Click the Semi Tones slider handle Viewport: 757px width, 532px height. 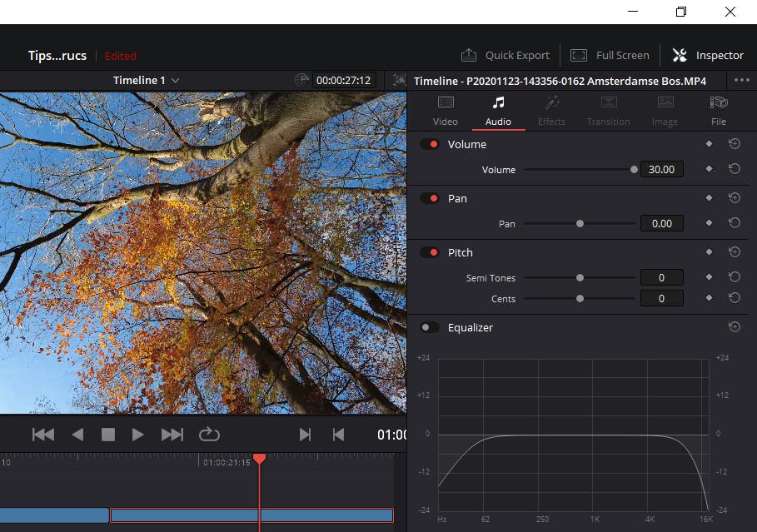coord(580,277)
